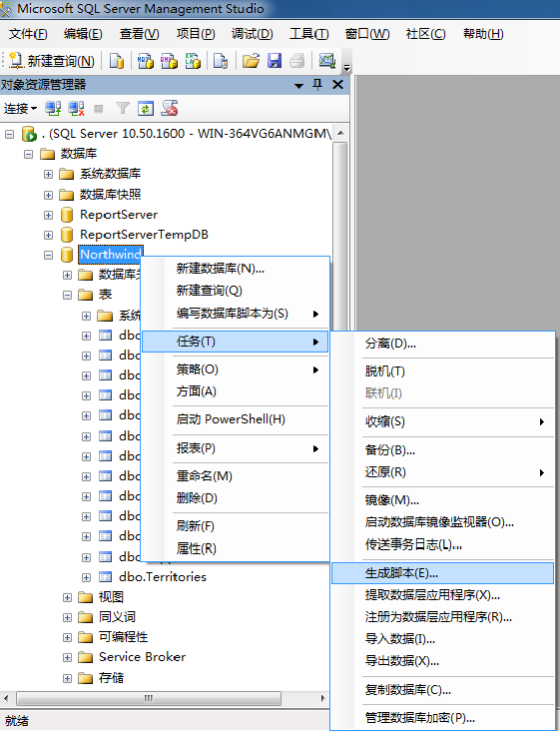This screenshot has height=731, width=560.
Task: Expand the 系统数据库 folder
Action: click(48, 175)
